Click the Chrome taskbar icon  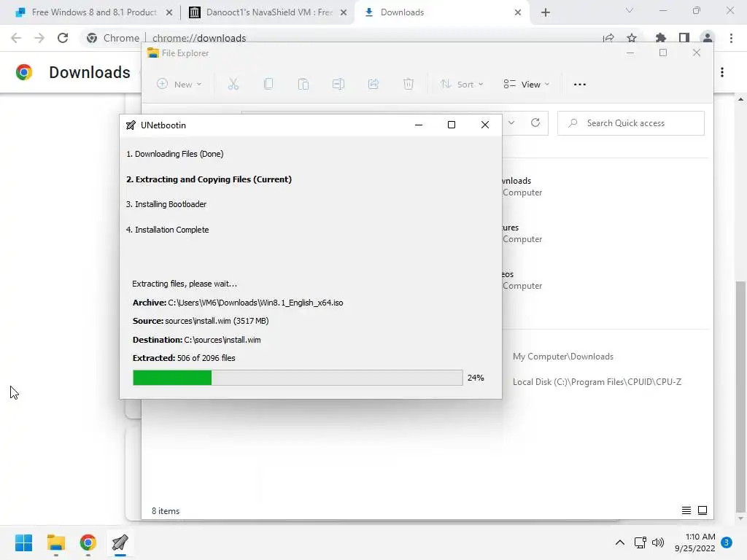88,542
